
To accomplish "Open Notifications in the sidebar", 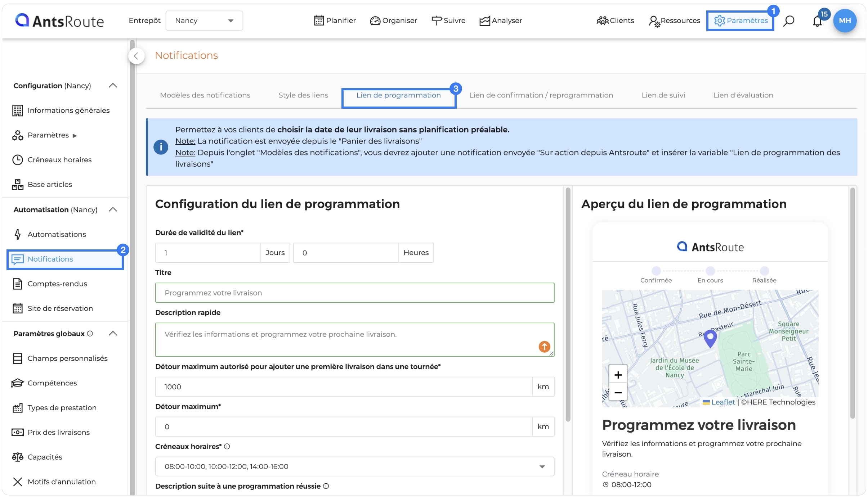I will [65, 259].
